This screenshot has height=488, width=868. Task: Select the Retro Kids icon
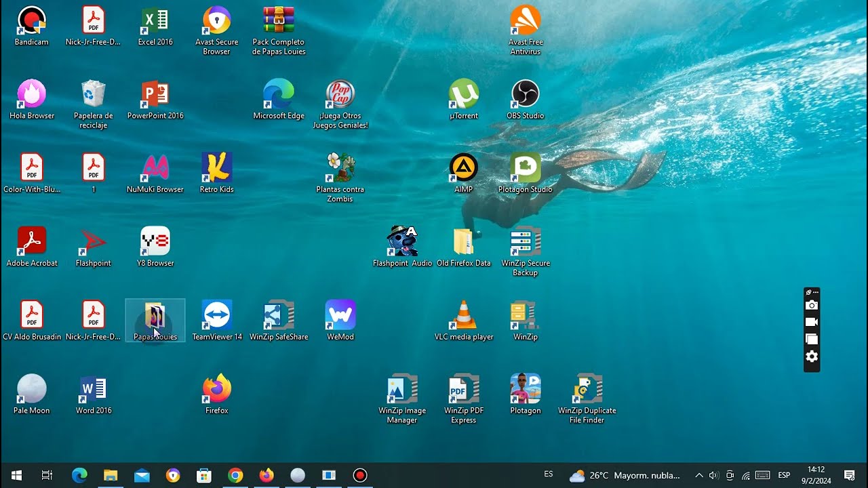217,174
